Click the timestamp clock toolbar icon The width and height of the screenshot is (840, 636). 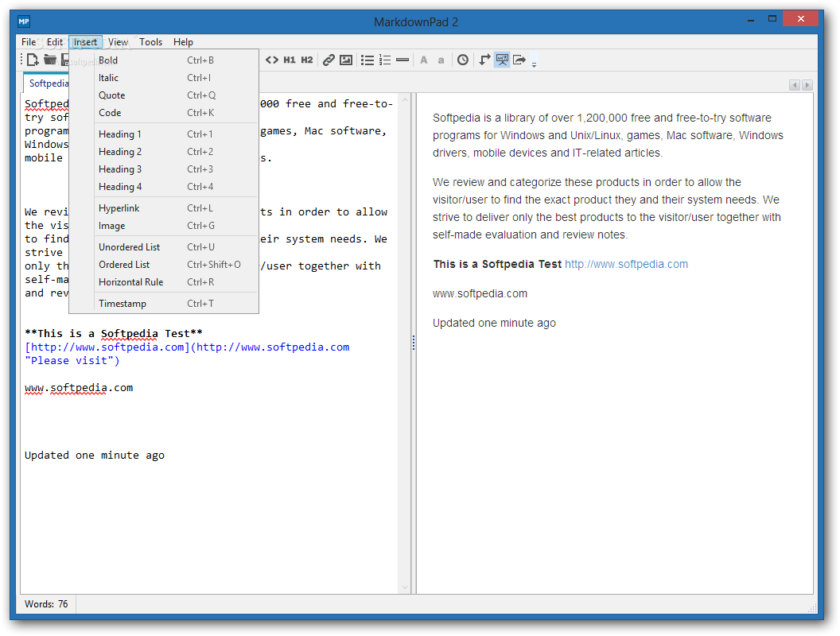[463, 60]
